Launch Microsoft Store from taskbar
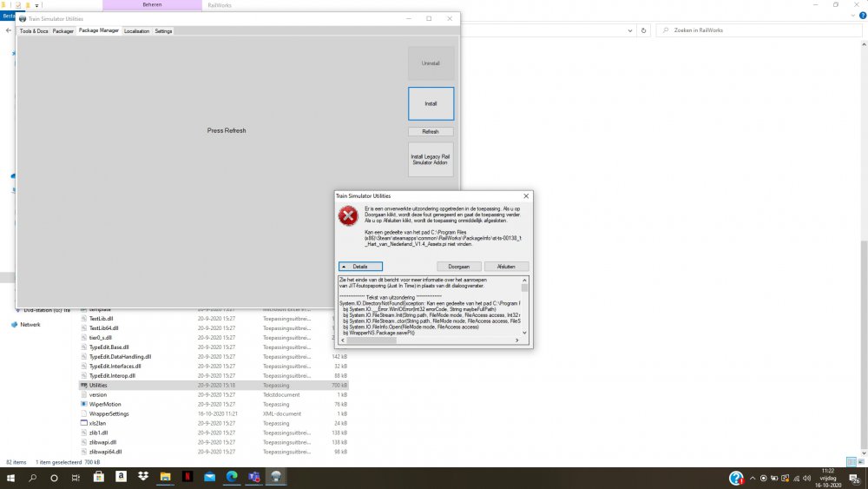 point(99,477)
